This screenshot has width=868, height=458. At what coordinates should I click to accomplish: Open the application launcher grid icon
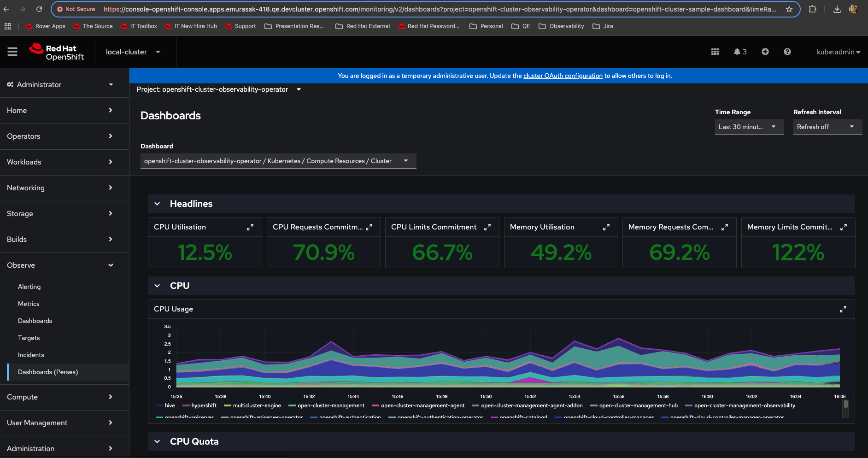715,52
